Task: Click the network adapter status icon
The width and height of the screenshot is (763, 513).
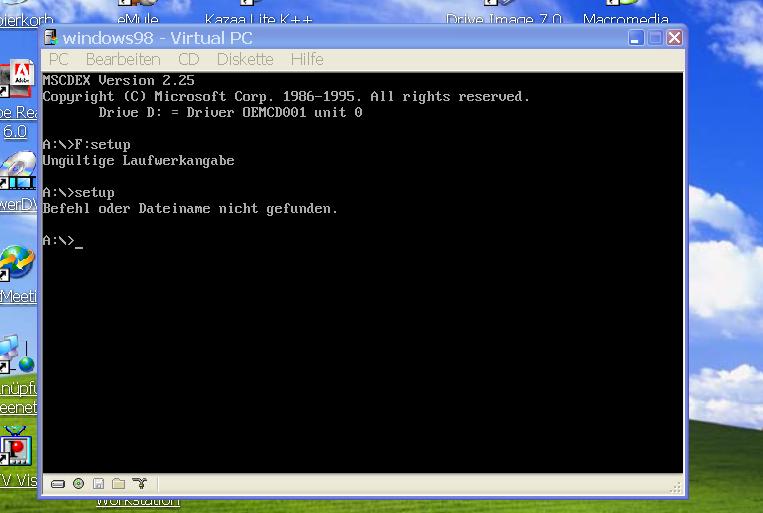Action: click(x=139, y=483)
